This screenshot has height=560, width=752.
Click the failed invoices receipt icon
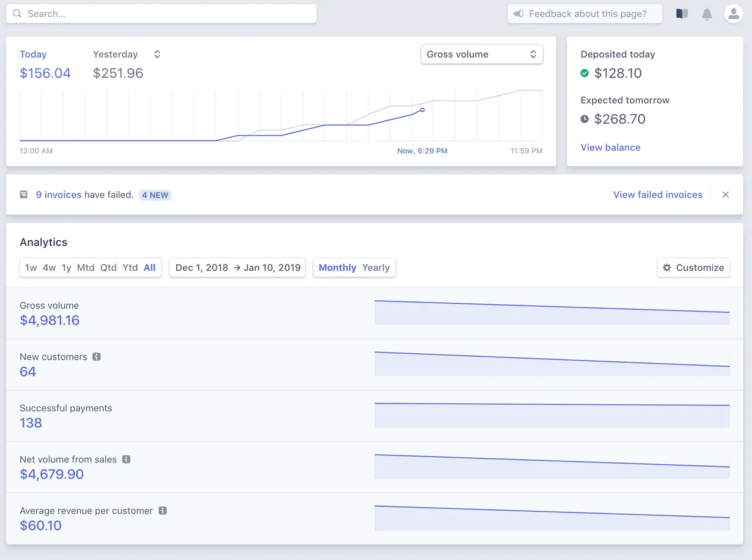[23, 195]
